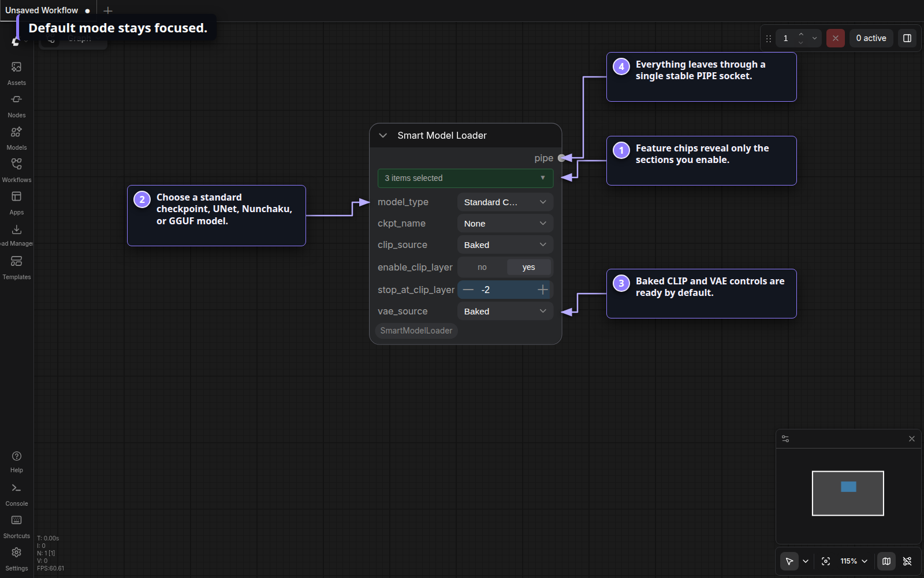This screenshot has height=578, width=924.
Task: Open the Nodes library sidebar
Action: click(16, 105)
